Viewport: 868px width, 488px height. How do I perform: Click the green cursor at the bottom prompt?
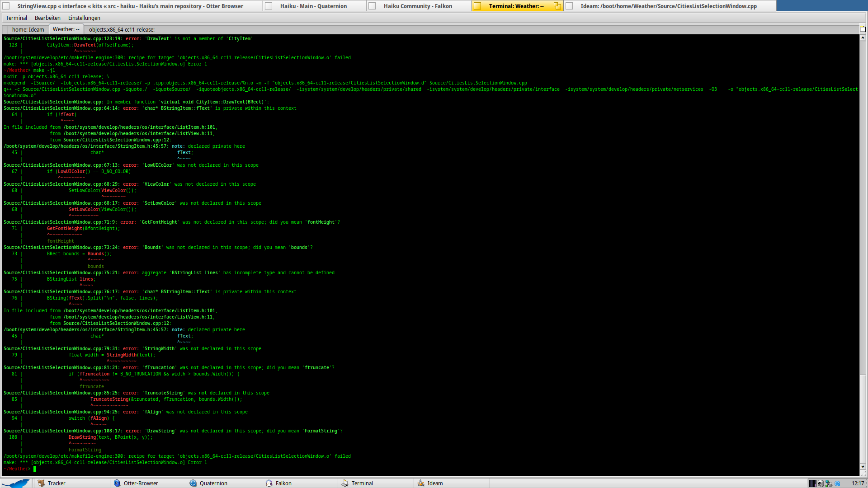(x=35, y=469)
